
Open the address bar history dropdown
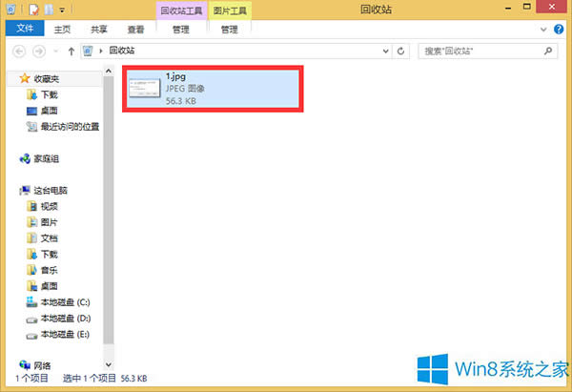coord(385,52)
